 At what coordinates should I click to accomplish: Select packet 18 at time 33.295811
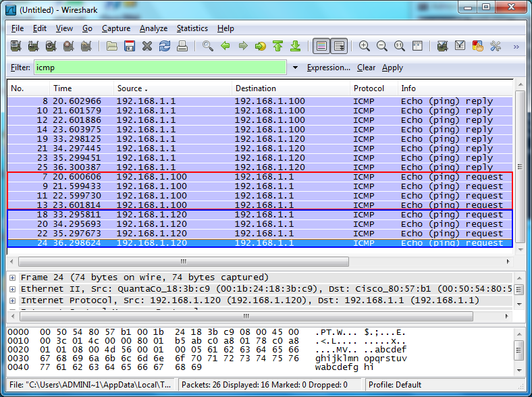point(260,215)
